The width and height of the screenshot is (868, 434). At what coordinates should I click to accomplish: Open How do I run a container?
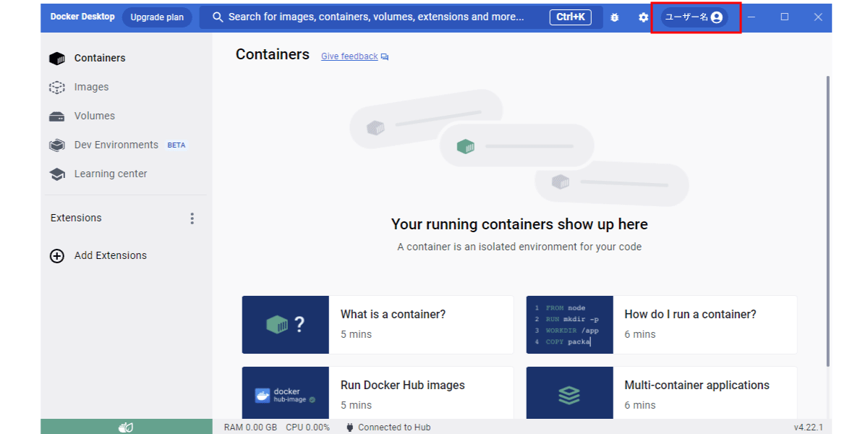pyautogui.click(x=662, y=325)
